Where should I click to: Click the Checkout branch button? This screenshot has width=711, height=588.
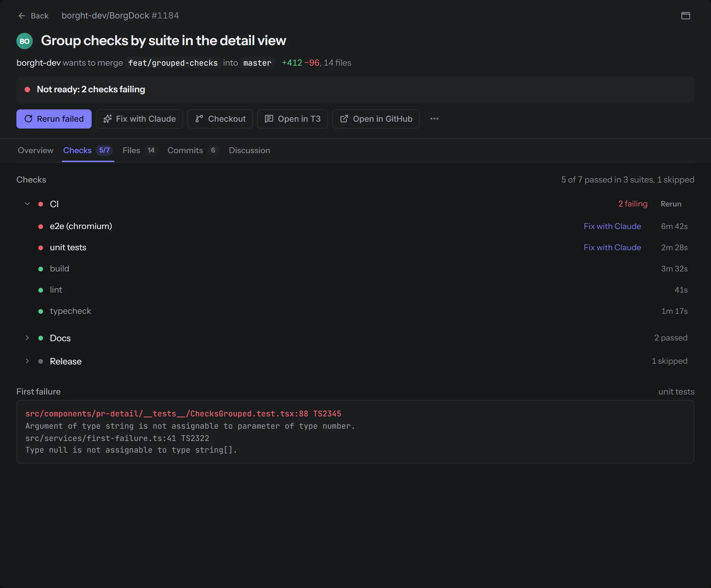[220, 119]
